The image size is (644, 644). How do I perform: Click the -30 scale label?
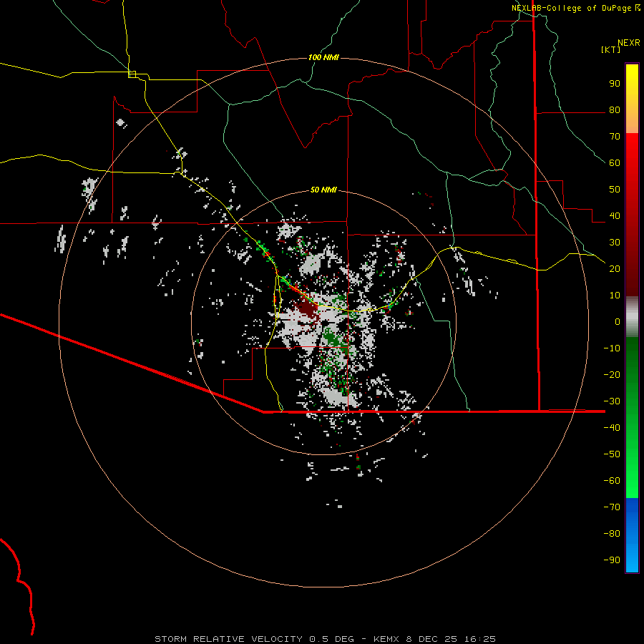pos(612,401)
